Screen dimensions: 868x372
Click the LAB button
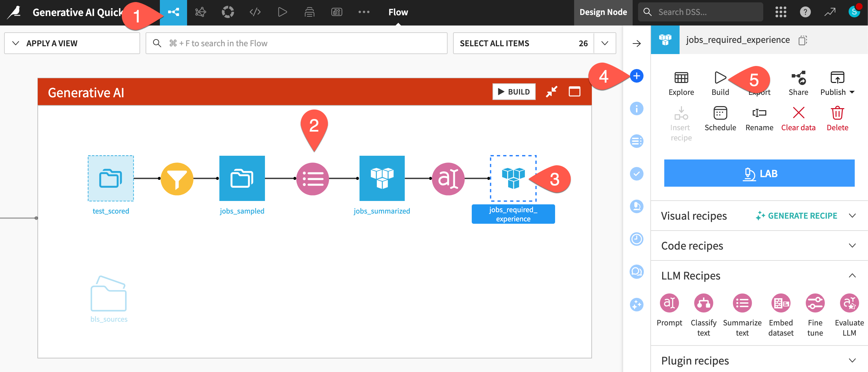(x=759, y=173)
